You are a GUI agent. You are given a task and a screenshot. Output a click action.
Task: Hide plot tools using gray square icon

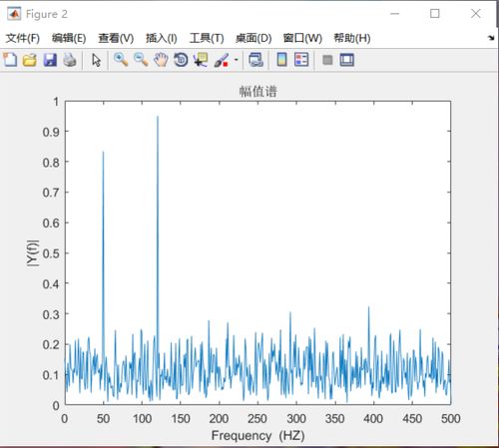point(327,60)
